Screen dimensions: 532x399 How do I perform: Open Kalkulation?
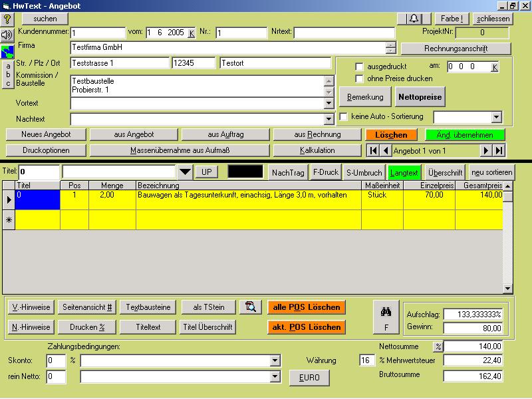pos(317,150)
